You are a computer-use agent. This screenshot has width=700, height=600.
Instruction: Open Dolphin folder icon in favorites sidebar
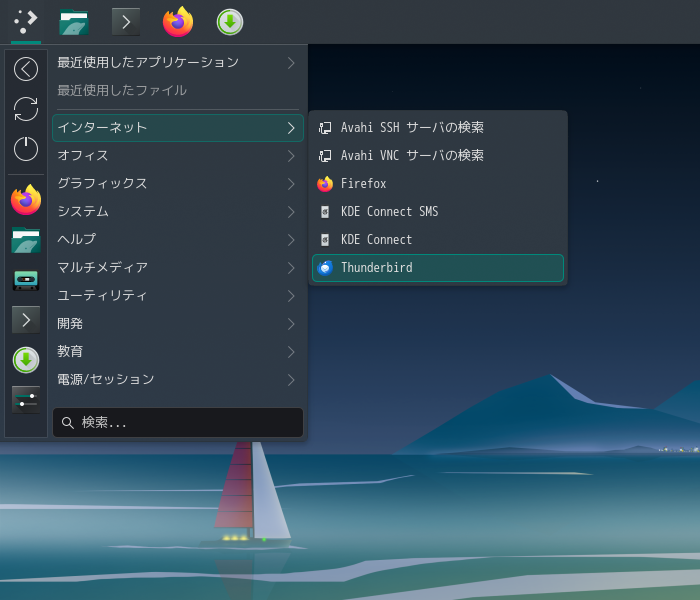(x=26, y=240)
